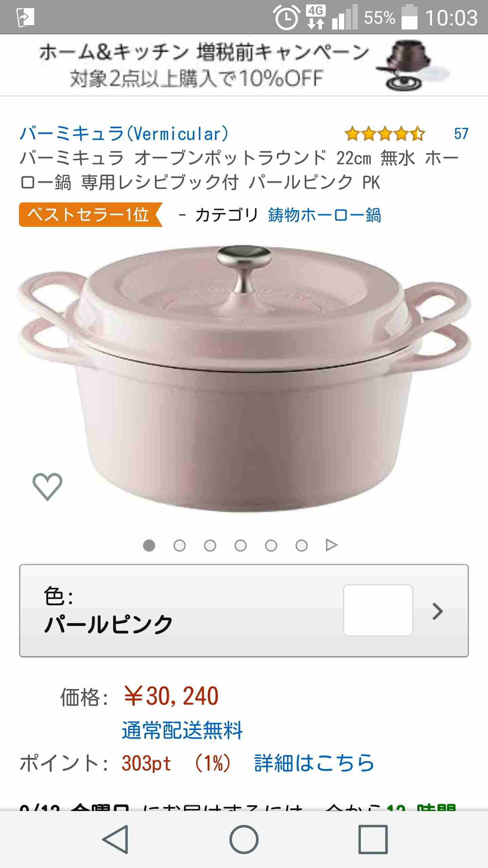This screenshot has height=868, width=488.
Task: Expand color options with chevron arrow
Action: (438, 611)
